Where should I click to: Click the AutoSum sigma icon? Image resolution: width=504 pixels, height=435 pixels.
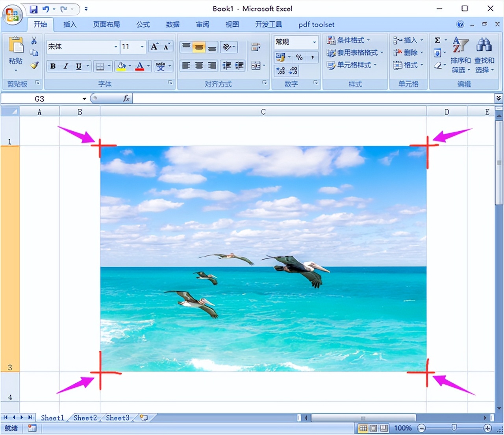coord(437,40)
